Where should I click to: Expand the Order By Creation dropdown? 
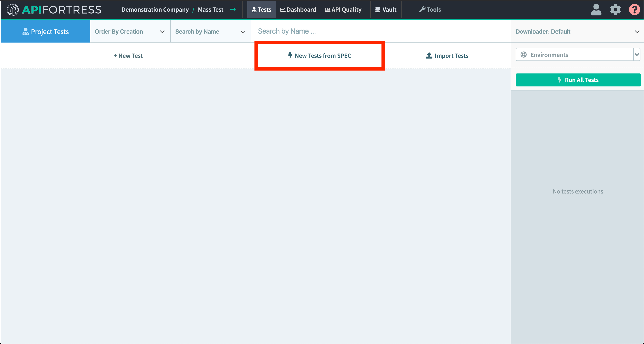130,32
